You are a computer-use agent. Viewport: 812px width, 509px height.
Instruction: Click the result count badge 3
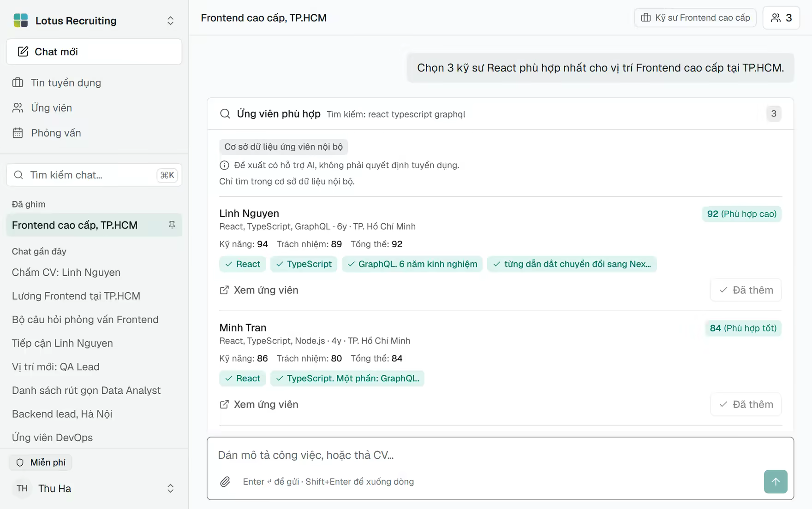774,114
